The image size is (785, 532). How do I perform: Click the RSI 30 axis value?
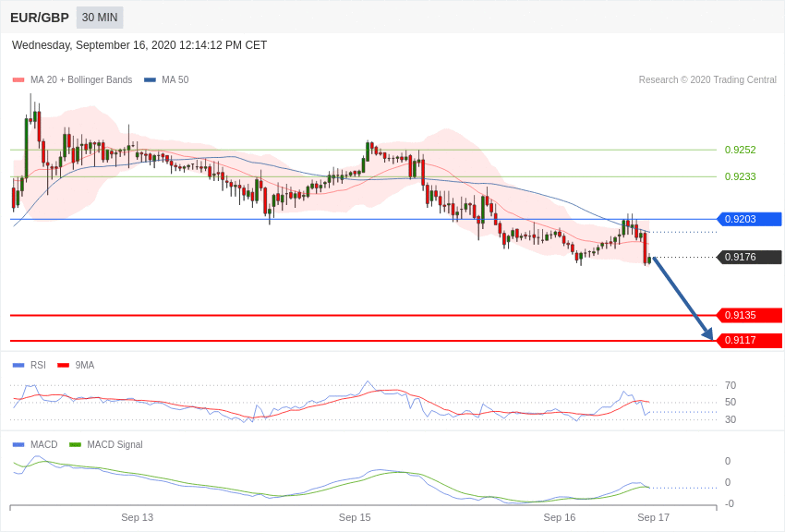pyautogui.click(x=731, y=419)
